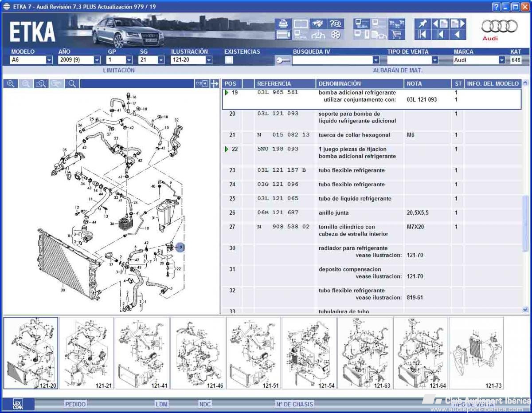Click the move arrows icon above illustration
This screenshot has height=413, width=532.
click(x=215, y=83)
